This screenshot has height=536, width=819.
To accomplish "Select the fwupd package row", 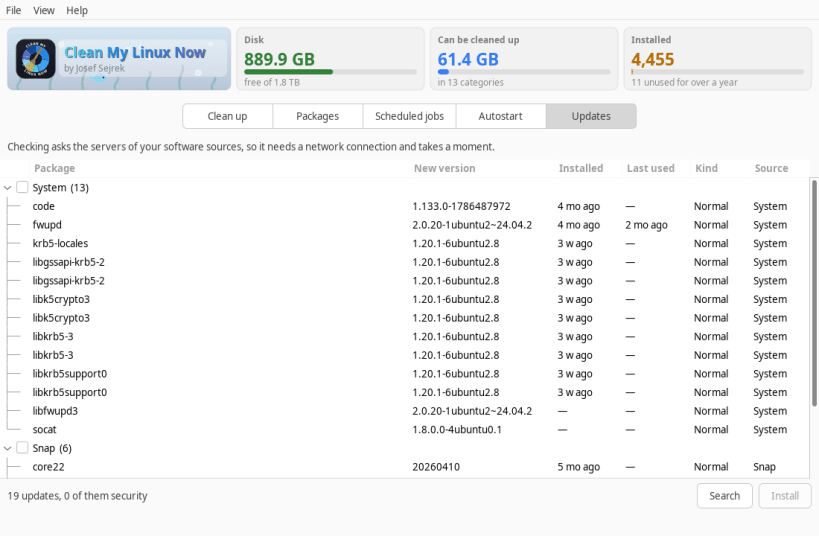I will pyautogui.click(x=405, y=225).
